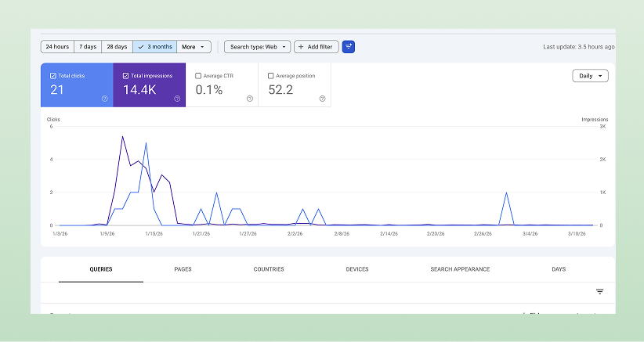The image size is (644, 342).
Task: Toggle the Total clicks checkbox
Action: point(52,76)
